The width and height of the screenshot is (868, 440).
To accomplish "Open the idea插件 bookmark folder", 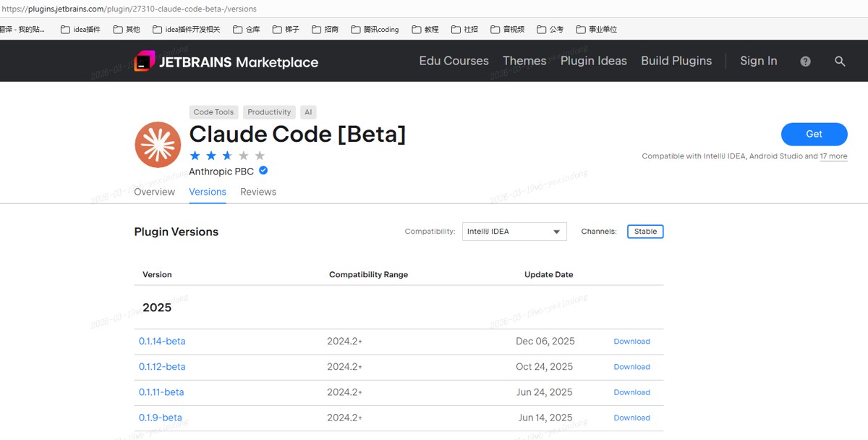I will 80,30.
